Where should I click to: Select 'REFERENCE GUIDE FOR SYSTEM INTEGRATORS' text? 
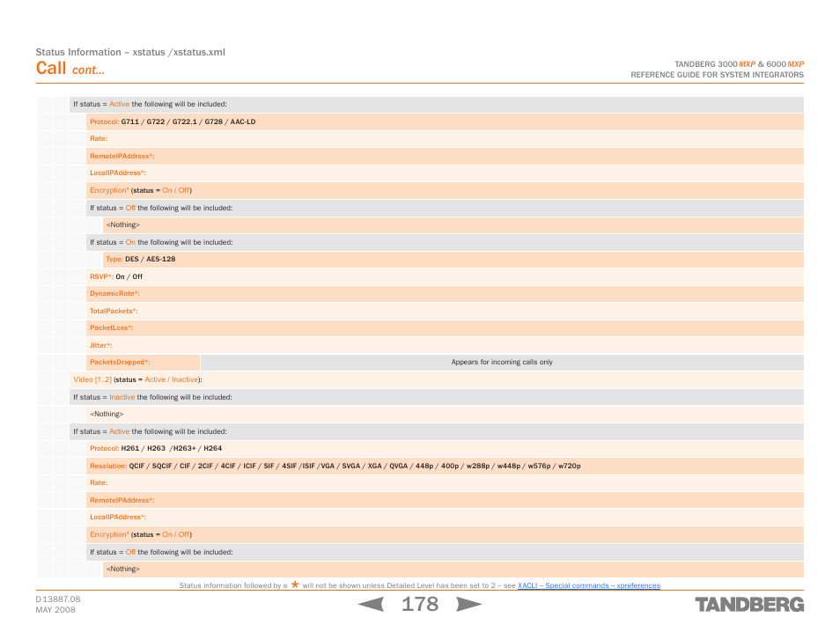coord(717,75)
